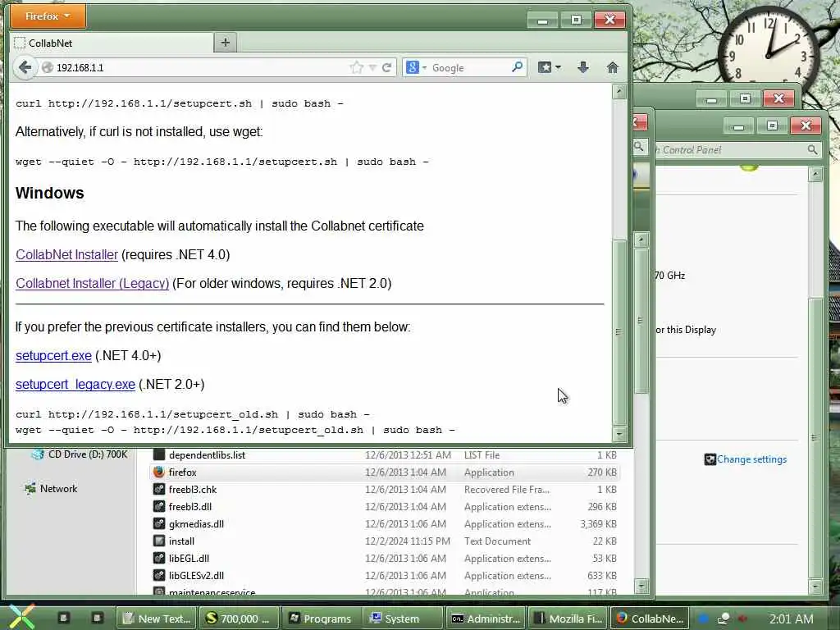Switch to Administrator command prompt taskbar button
Image resolution: width=840 pixels, height=630 pixels.
(x=486, y=619)
